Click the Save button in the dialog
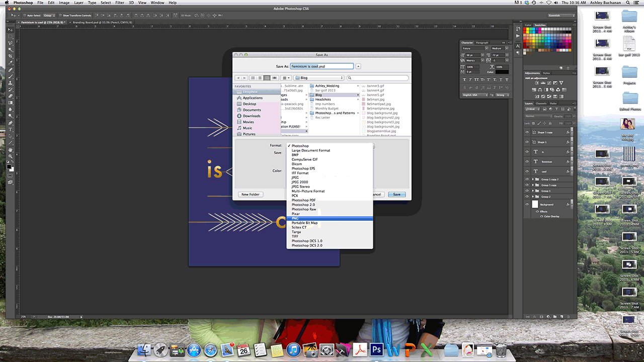 (397, 195)
